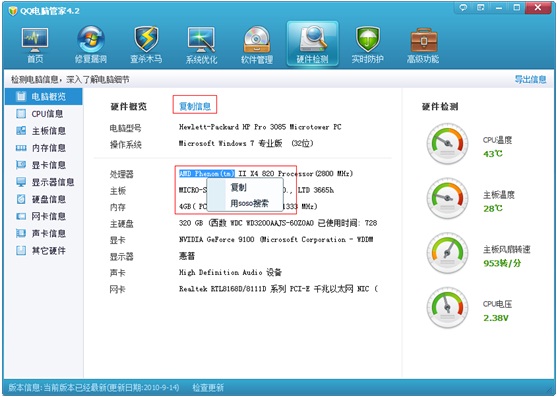Screen dimensions: 557x397
Task: Click the 导出信息 link
Action: pyautogui.click(x=530, y=79)
